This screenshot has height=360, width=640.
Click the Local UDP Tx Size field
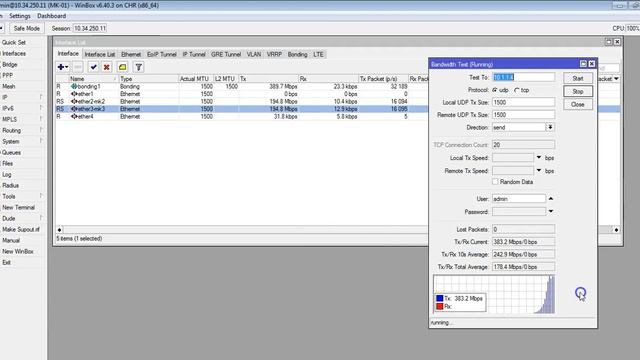click(x=523, y=102)
